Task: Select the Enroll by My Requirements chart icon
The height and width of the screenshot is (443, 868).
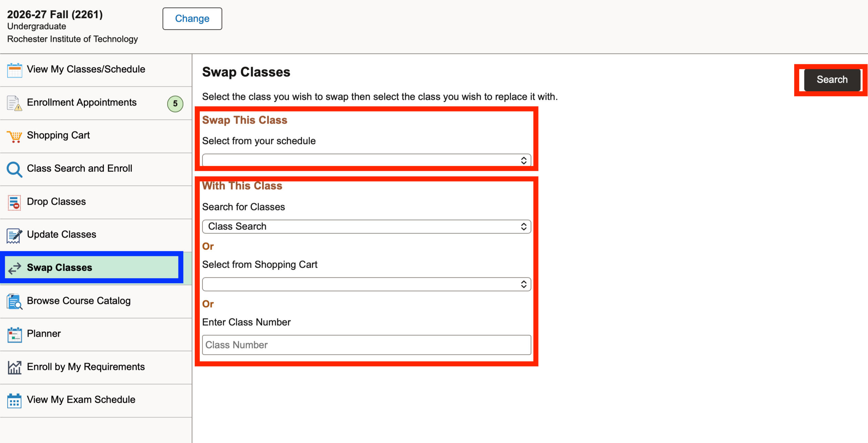Action: pos(14,367)
